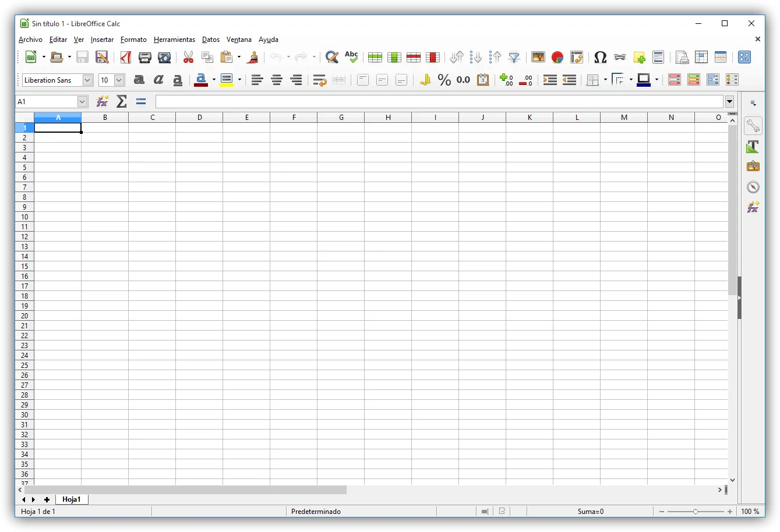Open the Borders dropdown arrow
This screenshot has height=532, width=780.
[x=605, y=80]
